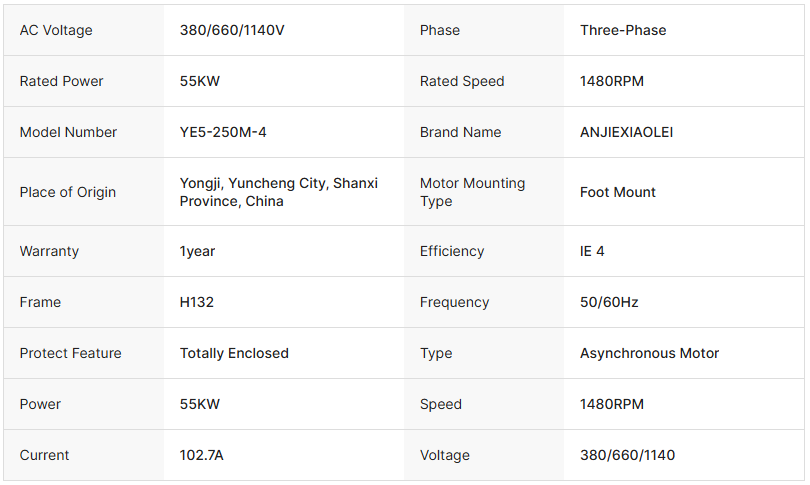Click the Three-Phase value
810x485 pixels.
tap(623, 30)
